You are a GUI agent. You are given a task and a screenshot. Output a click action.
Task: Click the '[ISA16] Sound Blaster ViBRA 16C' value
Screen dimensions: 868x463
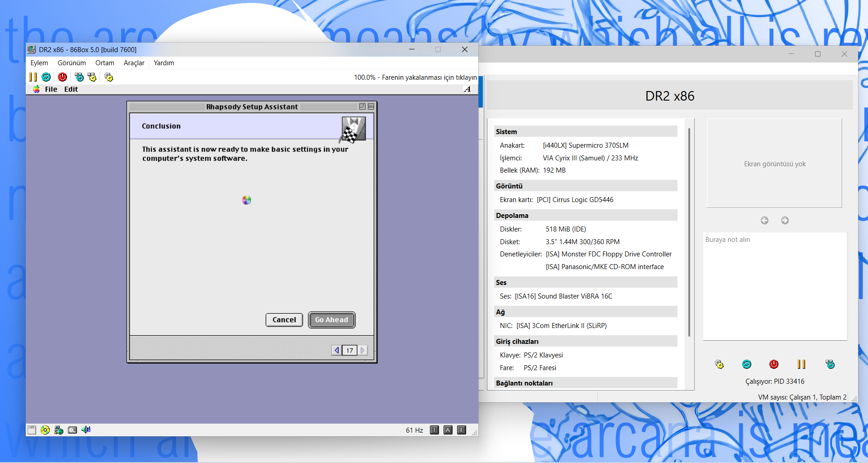coord(563,296)
